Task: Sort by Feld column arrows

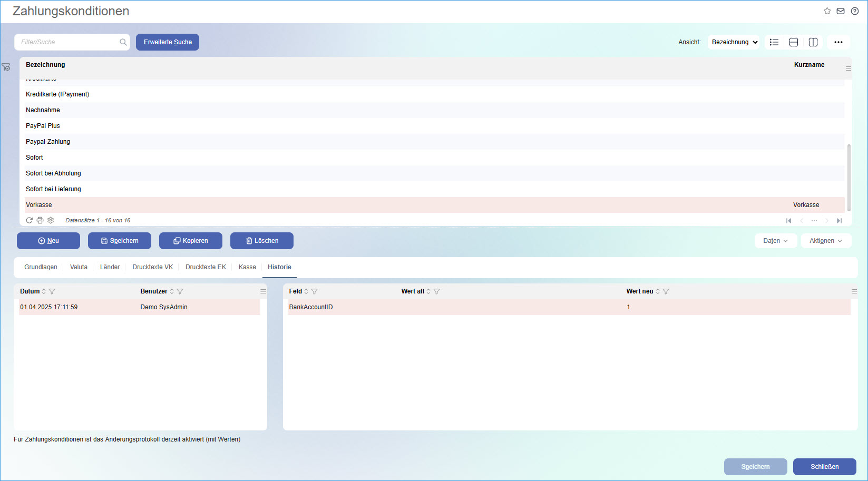Action: point(306,291)
